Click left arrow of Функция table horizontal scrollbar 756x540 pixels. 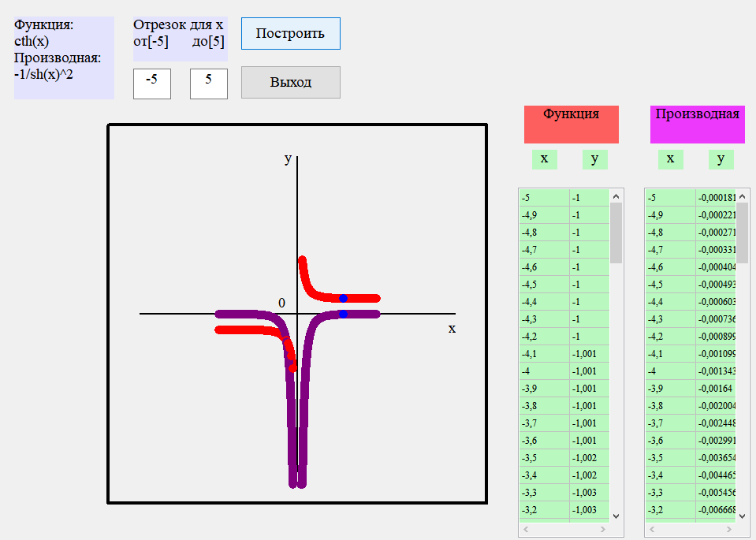point(526,530)
